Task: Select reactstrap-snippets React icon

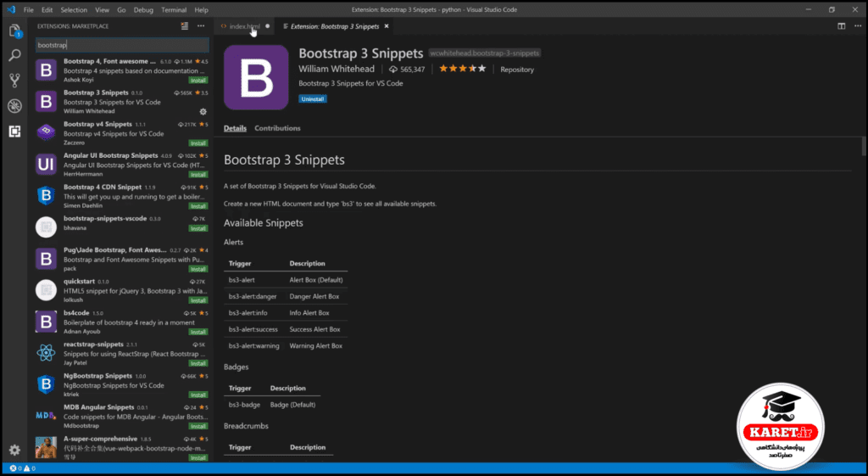Action: coord(46,353)
